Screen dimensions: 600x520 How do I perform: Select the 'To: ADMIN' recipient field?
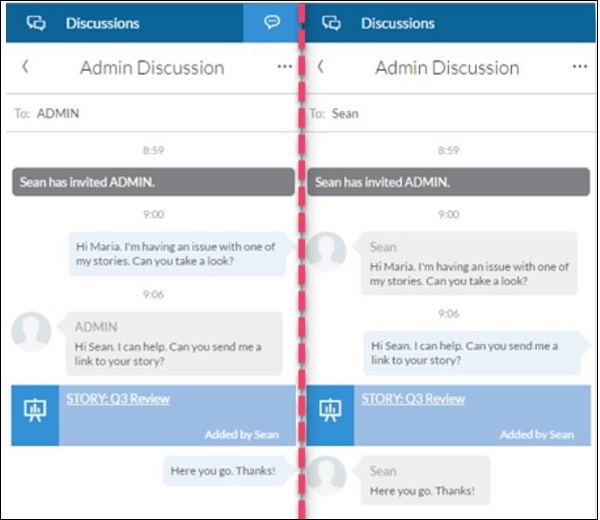(x=150, y=114)
